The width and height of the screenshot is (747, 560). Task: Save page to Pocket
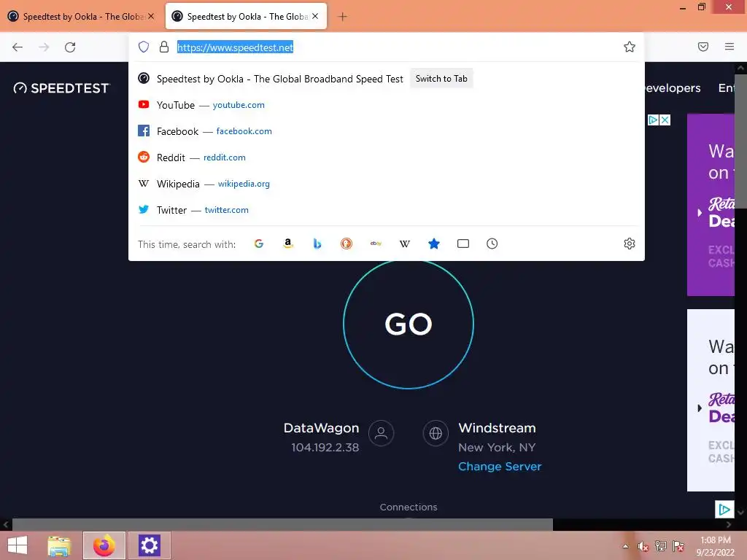pos(703,47)
